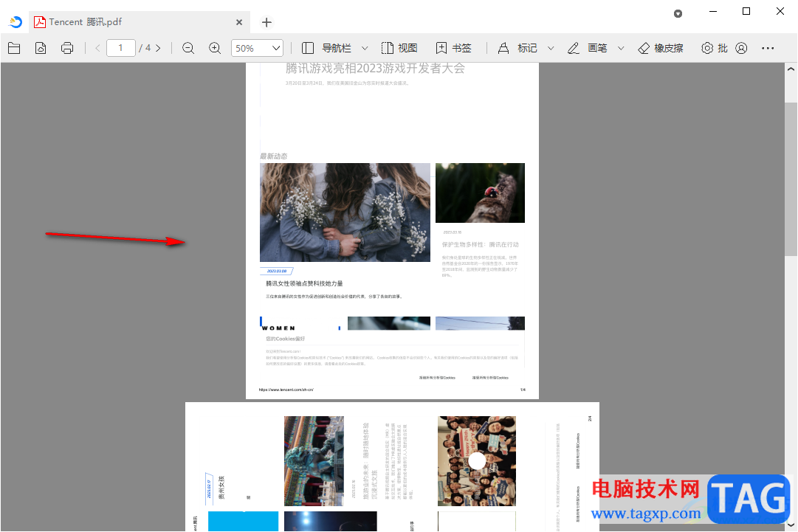Screen dimensions: 798x532
Task: Zoom out with the minus magnifier
Action: (x=188, y=48)
